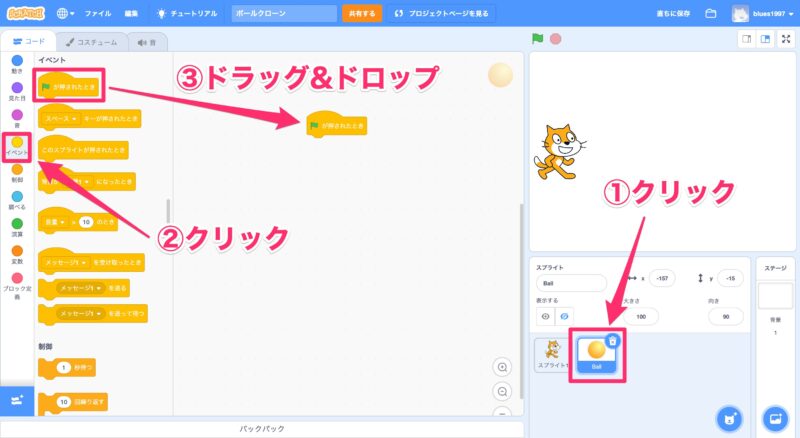Click the add extension button at bottom left
Viewport: 800px width, 438px height.
[x=16, y=400]
